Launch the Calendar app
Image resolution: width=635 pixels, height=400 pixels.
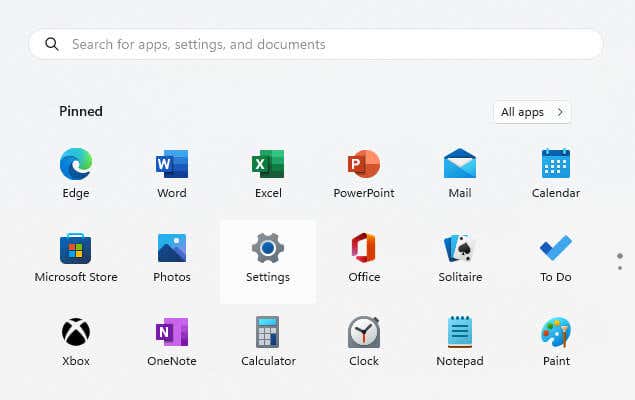pos(556,164)
